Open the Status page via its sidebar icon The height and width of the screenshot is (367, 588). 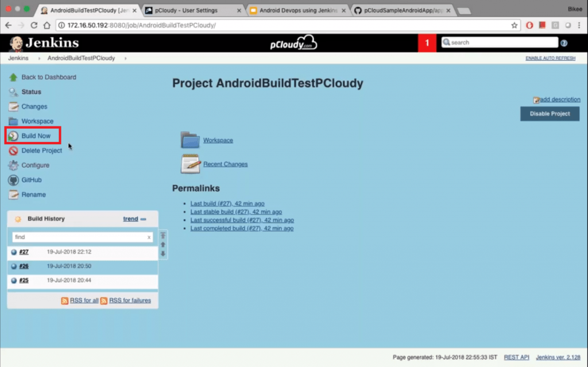pos(13,92)
